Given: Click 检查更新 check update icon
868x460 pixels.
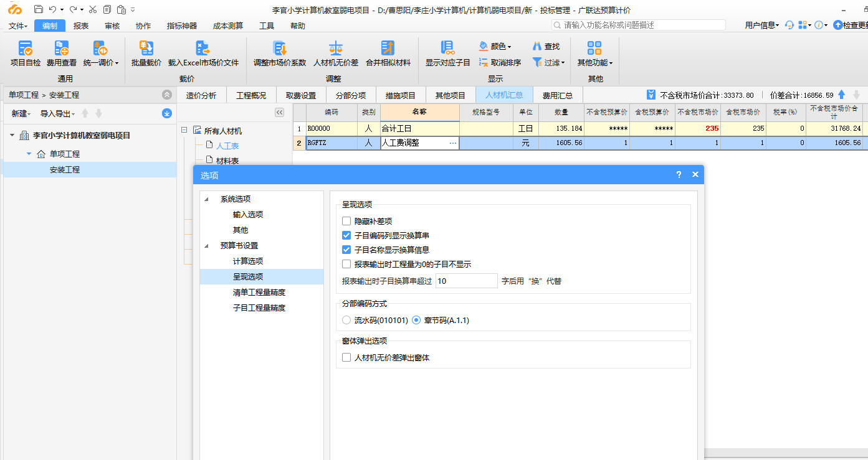Looking at the screenshot, I should [838, 25].
